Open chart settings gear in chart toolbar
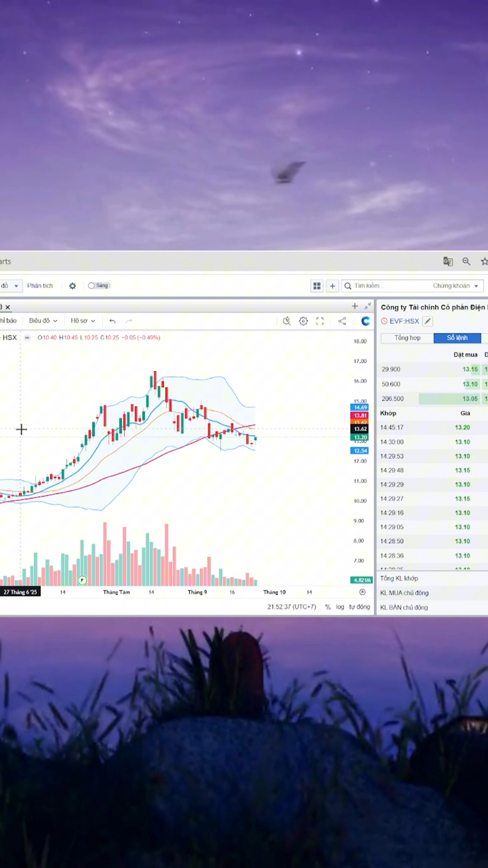This screenshot has width=488, height=868. [303, 321]
